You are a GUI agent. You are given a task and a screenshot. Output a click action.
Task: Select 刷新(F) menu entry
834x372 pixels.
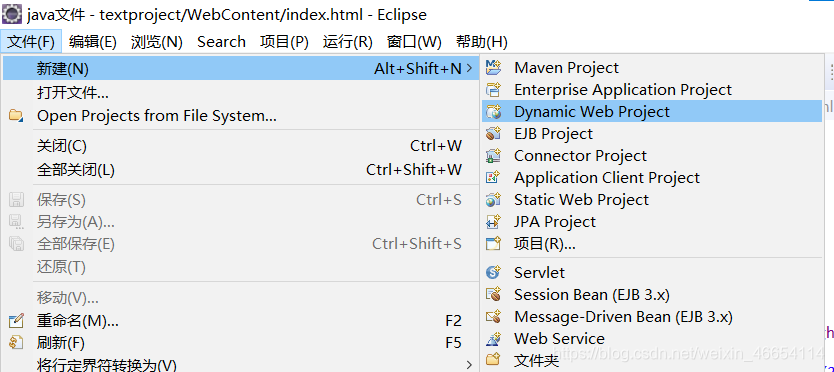[240, 343]
